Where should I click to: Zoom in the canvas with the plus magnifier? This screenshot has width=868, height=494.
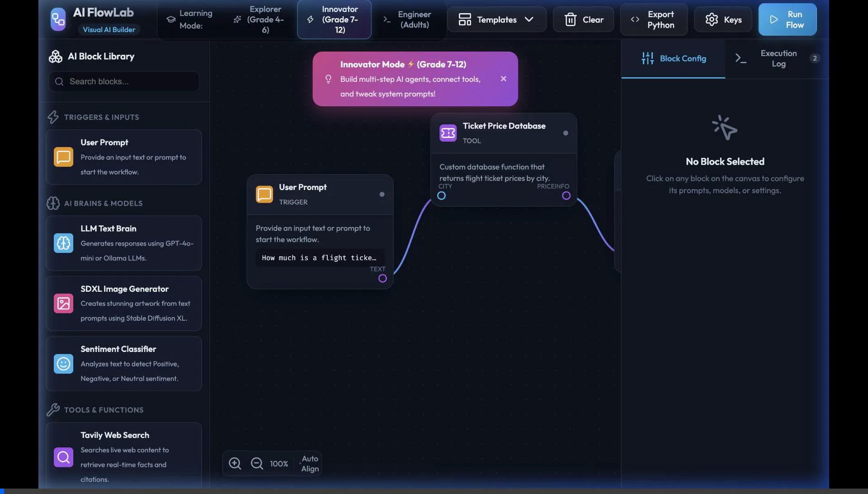235,464
